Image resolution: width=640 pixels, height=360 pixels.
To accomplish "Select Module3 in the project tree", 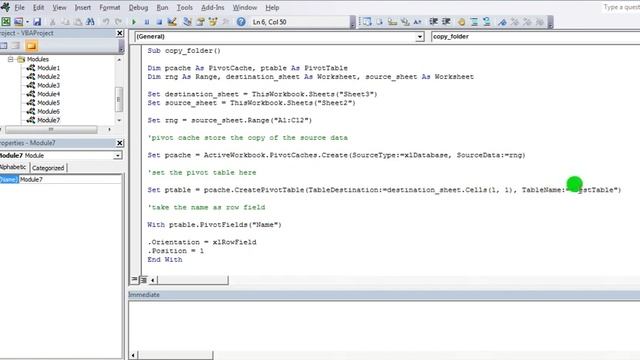I will (x=48, y=85).
